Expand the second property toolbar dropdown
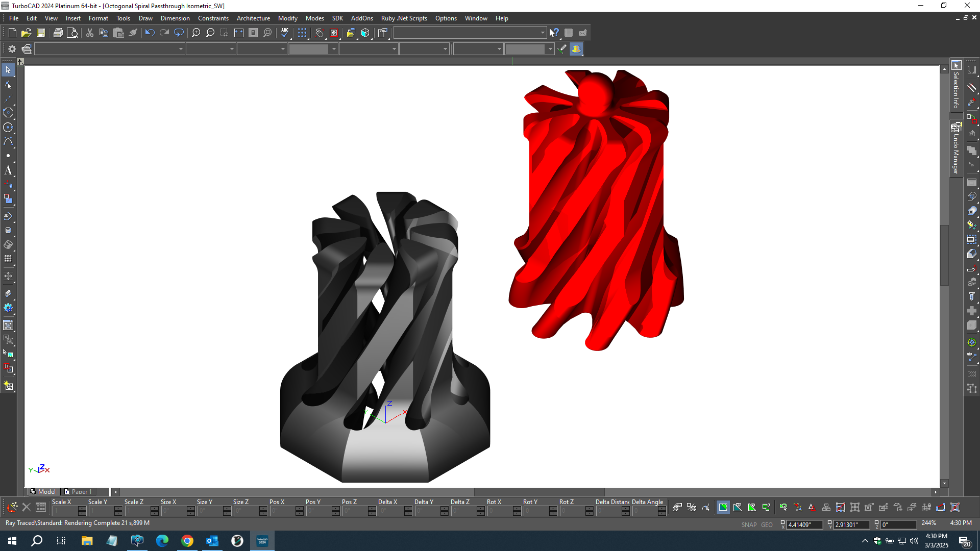The width and height of the screenshot is (980, 551). [x=232, y=49]
